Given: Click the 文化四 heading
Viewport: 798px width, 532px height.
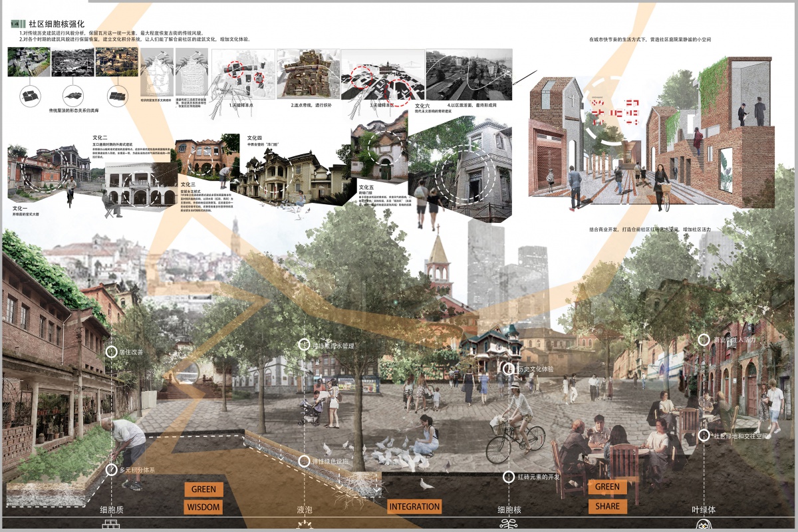Looking at the screenshot, I should coord(255,138).
